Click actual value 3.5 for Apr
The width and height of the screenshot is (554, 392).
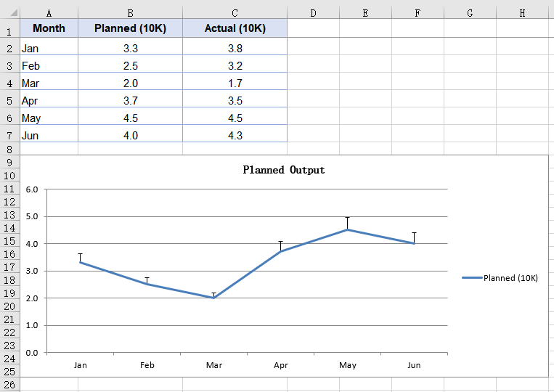point(235,99)
